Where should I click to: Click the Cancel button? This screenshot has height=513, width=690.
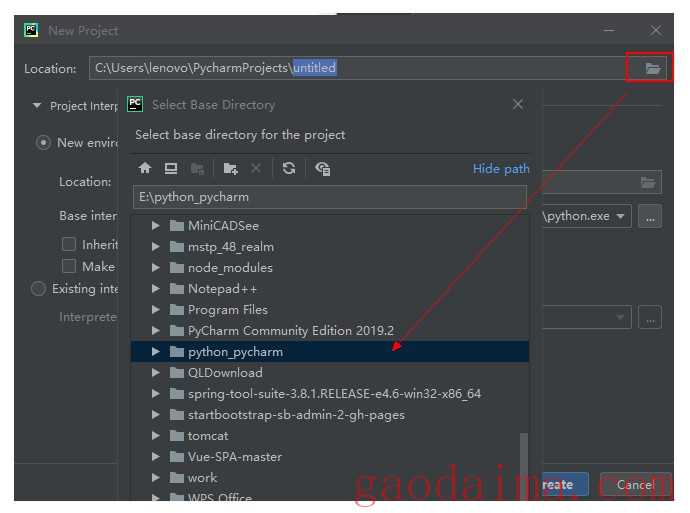(x=635, y=484)
